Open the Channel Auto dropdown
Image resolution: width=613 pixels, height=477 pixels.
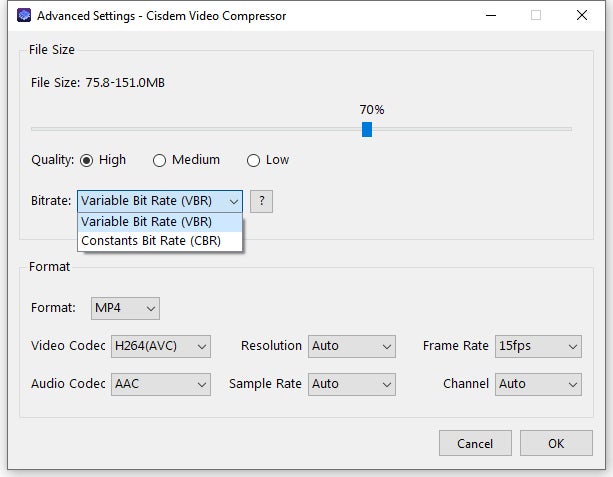(x=538, y=384)
